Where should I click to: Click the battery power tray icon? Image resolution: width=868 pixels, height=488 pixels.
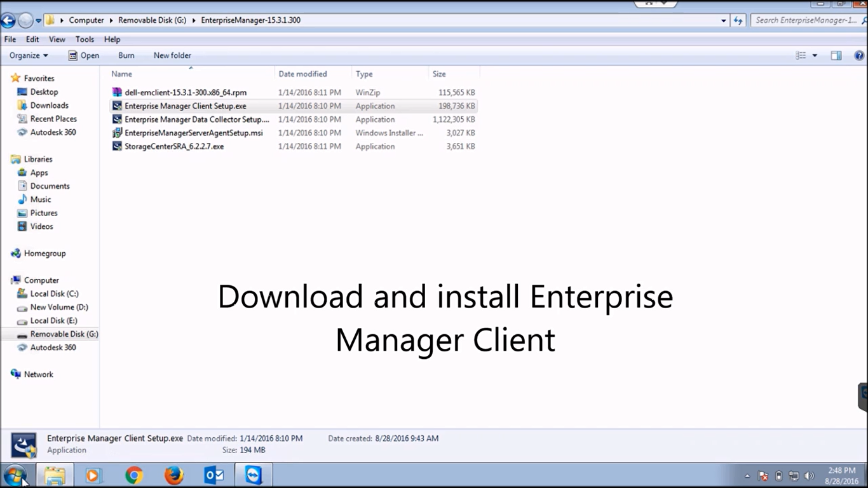(x=778, y=476)
